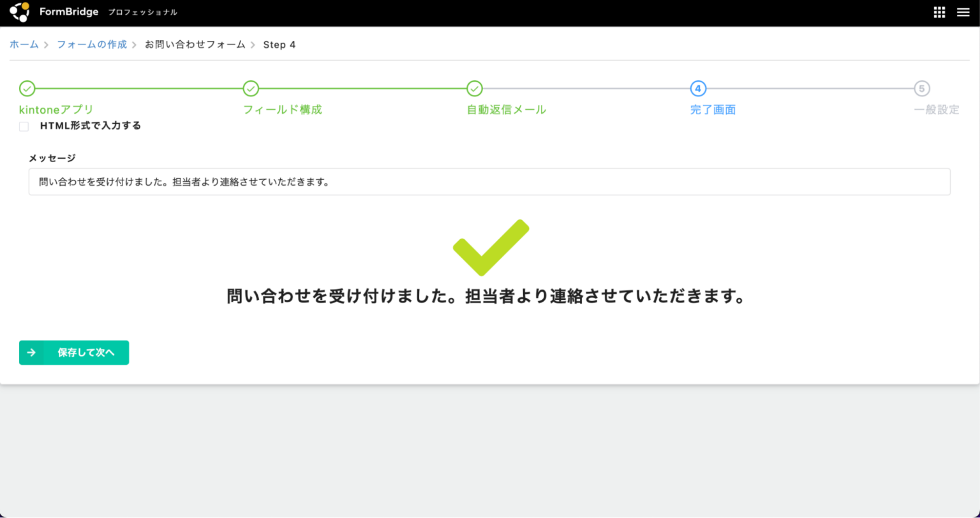Click お問い合わせフォーム in the breadcrumb
This screenshot has width=980, height=518.
(x=195, y=45)
